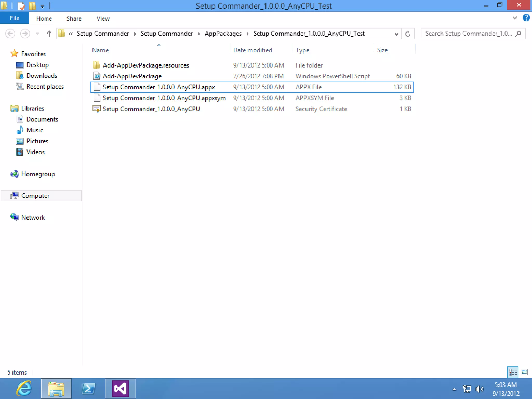Click the Up one level arrow

[49, 34]
